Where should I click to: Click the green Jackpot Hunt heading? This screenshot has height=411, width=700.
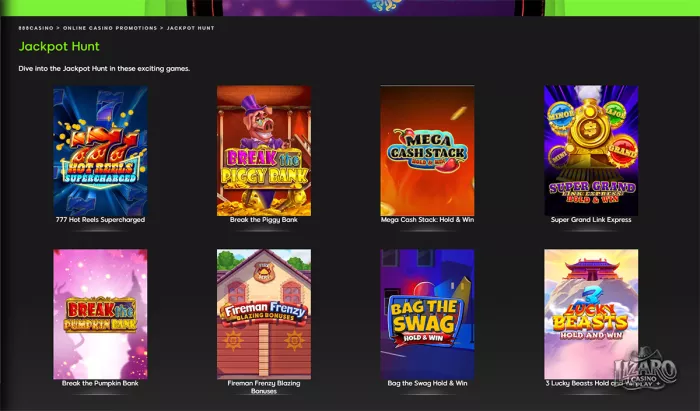tap(59, 46)
